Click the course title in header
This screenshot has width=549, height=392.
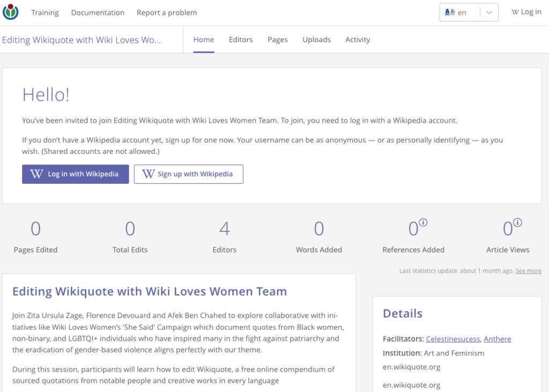point(81,40)
